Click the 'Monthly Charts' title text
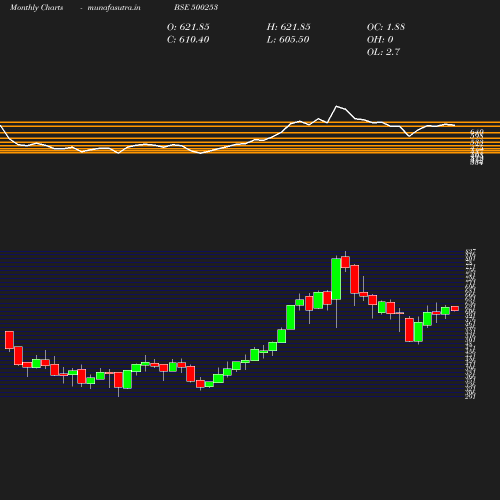The height and width of the screenshot is (500, 500). click(x=37, y=7)
